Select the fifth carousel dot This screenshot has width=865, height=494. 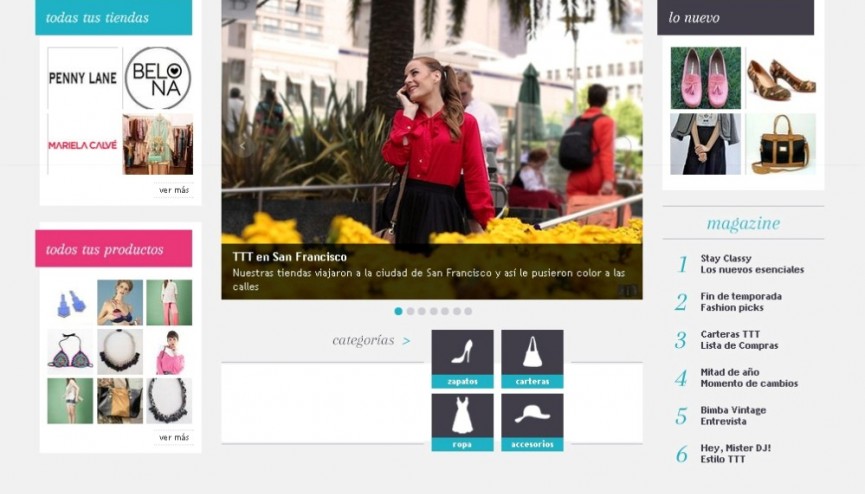point(445,311)
